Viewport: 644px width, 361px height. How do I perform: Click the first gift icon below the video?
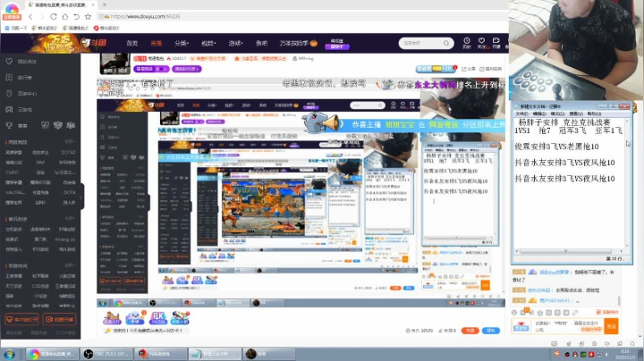click(112, 318)
